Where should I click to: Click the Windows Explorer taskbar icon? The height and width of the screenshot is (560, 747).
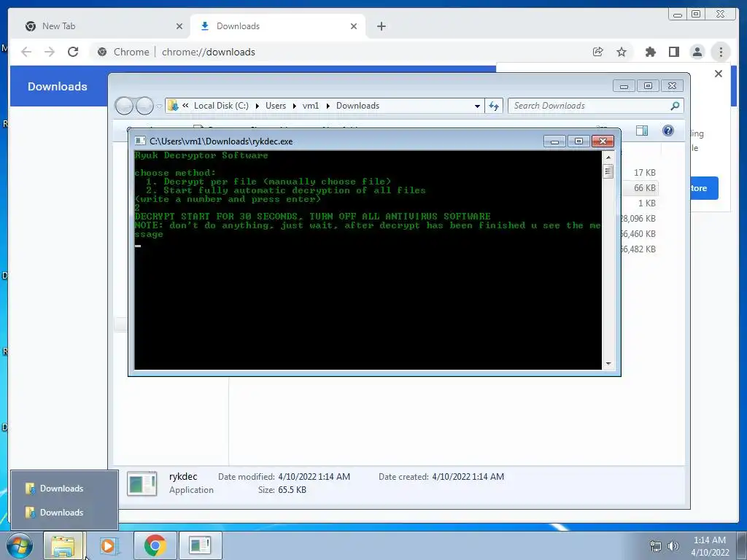click(64, 545)
